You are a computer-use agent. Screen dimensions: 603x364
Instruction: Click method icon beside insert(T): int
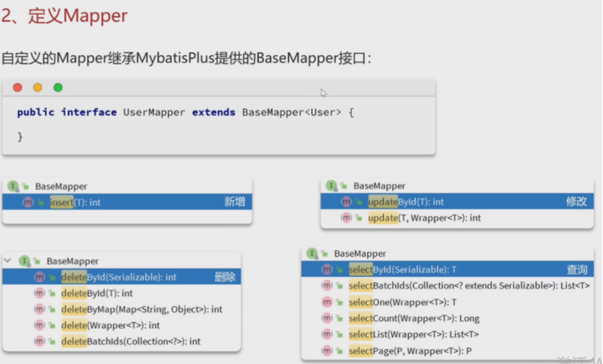pos(28,202)
